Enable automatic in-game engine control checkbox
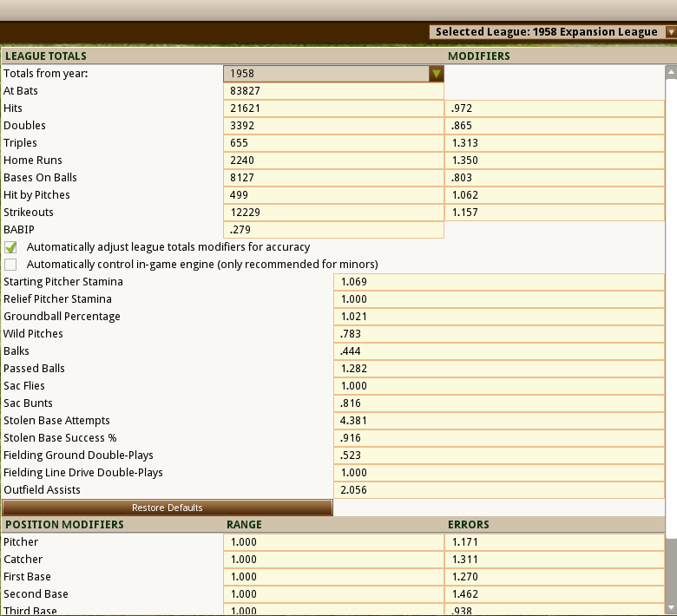 point(11,265)
